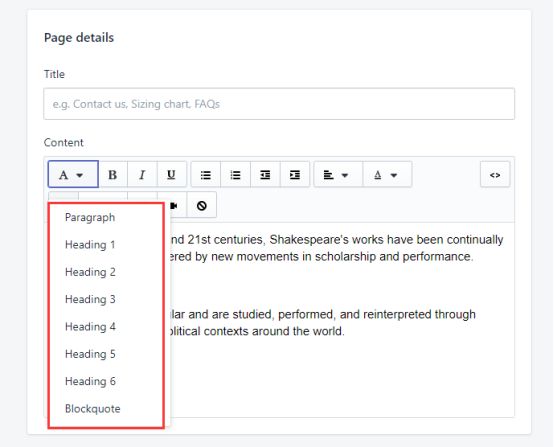
Task: Click the Title input field
Action: [x=279, y=104]
